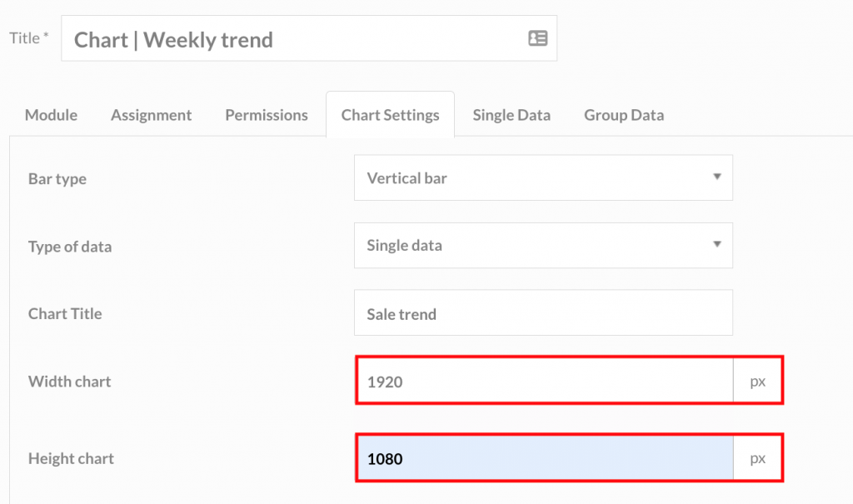
Task: Click the Width chart field showing 1920
Action: click(x=545, y=381)
